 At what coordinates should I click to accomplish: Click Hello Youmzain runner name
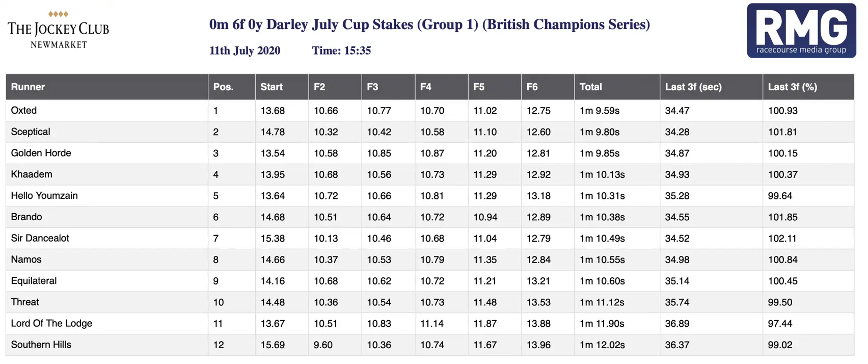[44, 196]
